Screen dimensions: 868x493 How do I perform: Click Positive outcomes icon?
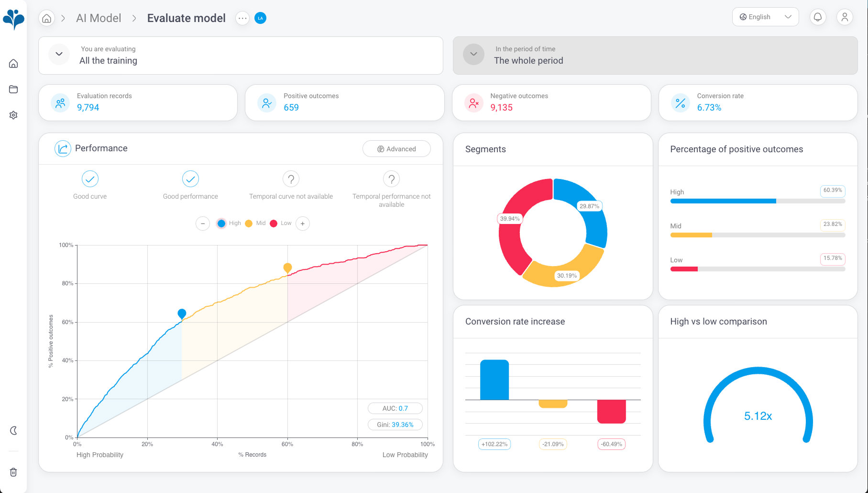click(267, 103)
